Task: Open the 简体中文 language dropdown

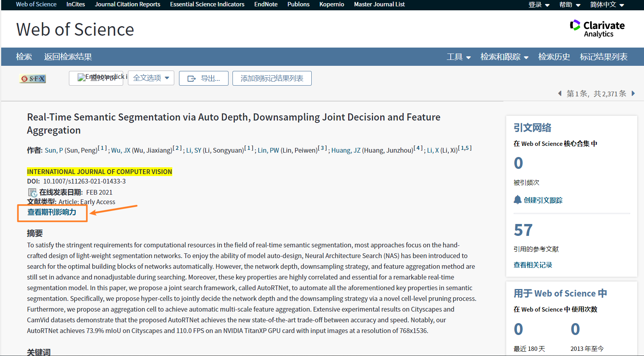Action: [x=607, y=5]
